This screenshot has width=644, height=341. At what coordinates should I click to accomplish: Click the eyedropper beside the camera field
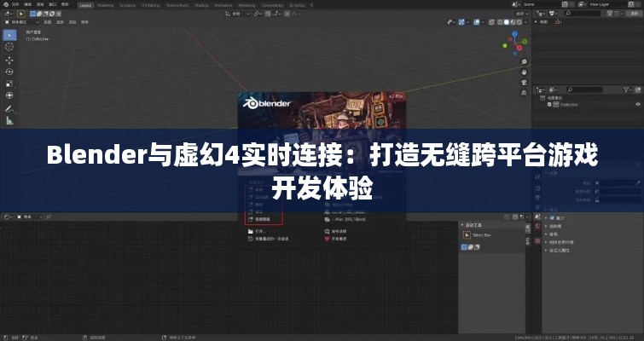tap(638, 183)
